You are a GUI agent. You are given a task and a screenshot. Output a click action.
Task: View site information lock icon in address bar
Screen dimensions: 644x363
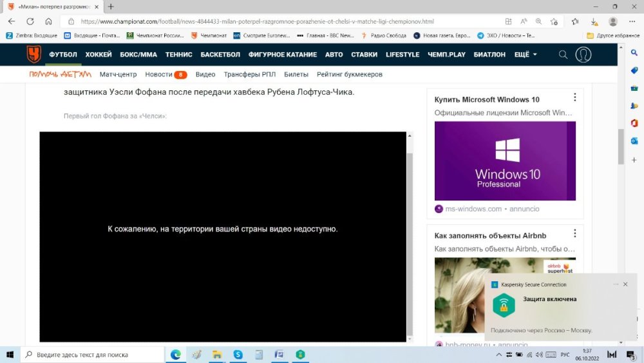(71, 21)
